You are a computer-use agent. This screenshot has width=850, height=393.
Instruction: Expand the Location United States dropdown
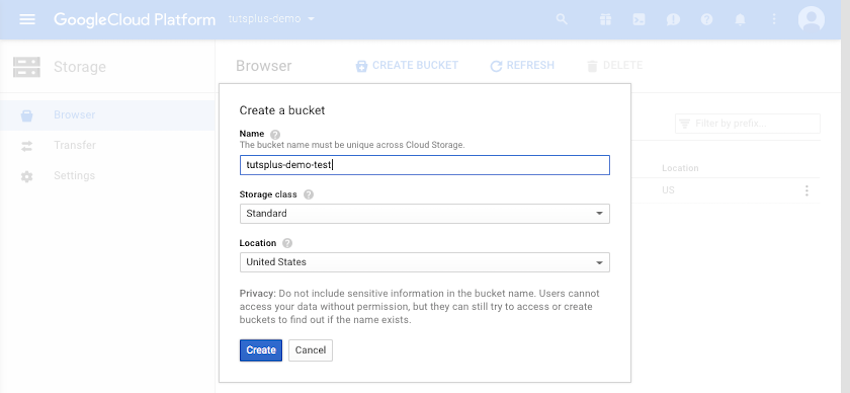point(424,262)
